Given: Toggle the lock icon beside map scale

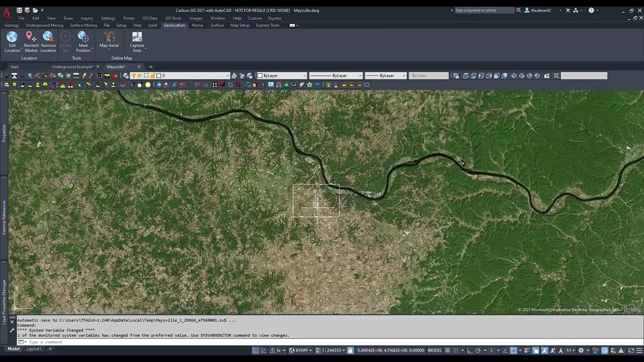Looking at the screenshot, I should click(350, 350).
